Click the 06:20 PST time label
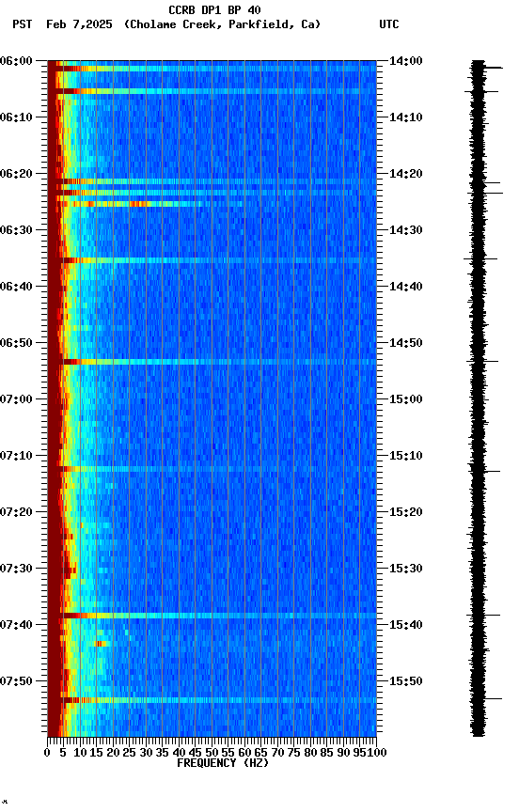Image resolution: width=519 pixels, height=812 pixels. [x=16, y=174]
